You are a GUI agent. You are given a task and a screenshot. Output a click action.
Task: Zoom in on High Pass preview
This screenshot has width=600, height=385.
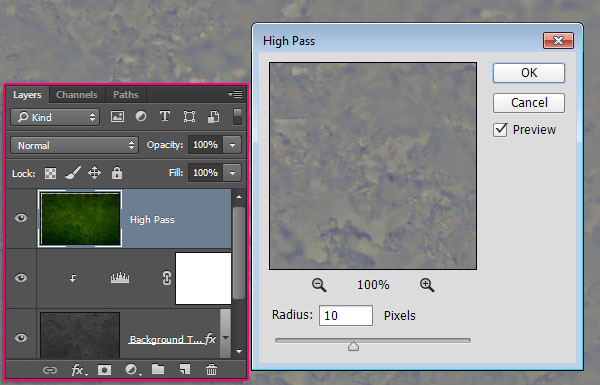point(427,285)
